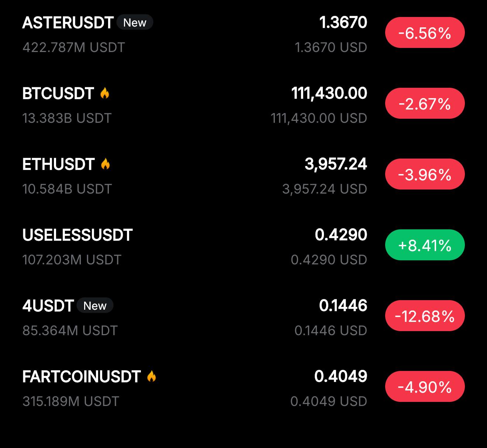
Task: Toggle the -6.56% change badge for ASTERUSDT
Action: (425, 33)
